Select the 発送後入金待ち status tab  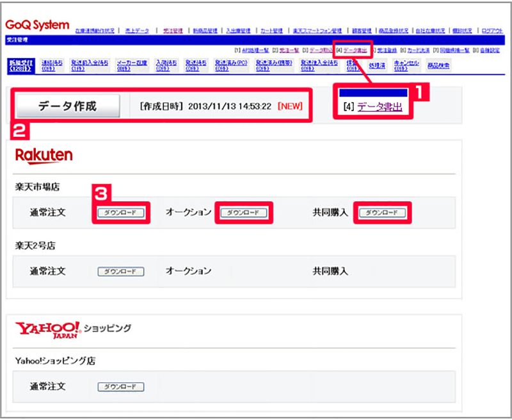(319, 66)
